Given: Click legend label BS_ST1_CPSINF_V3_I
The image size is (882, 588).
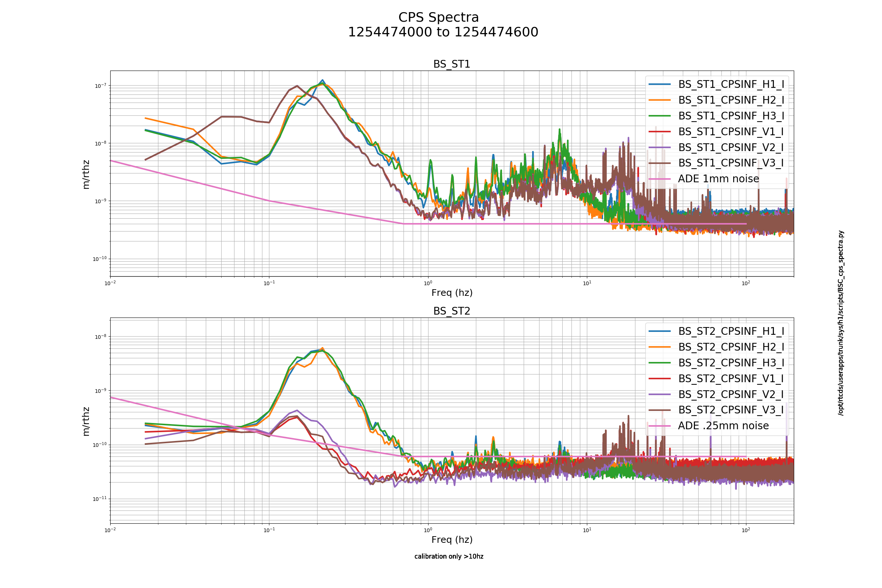Looking at the screenshot, I should click(731, 163).
